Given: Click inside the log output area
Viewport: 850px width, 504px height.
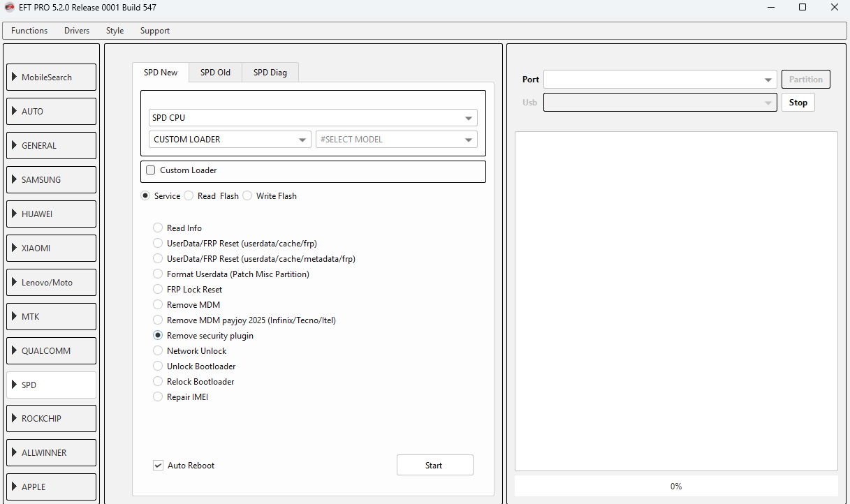Looking at the screenshot, I should tap(676, 302).
